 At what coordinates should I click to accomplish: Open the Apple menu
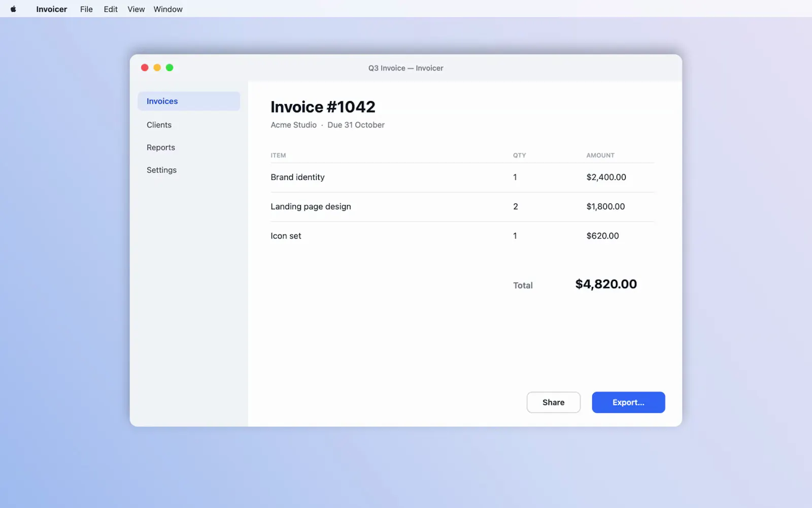tap(13, 9)
